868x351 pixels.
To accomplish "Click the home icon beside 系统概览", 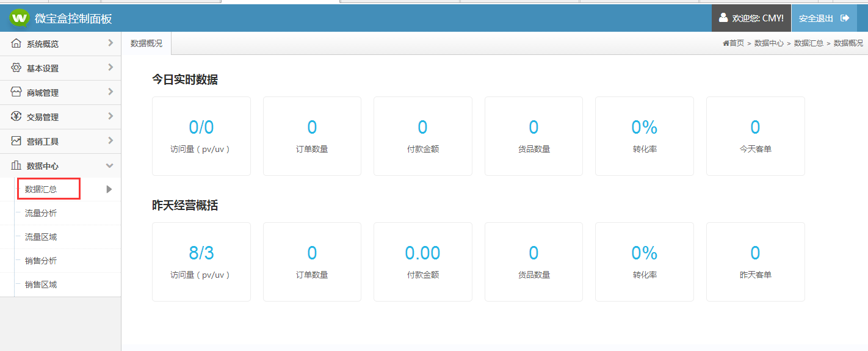I will 16,44.
